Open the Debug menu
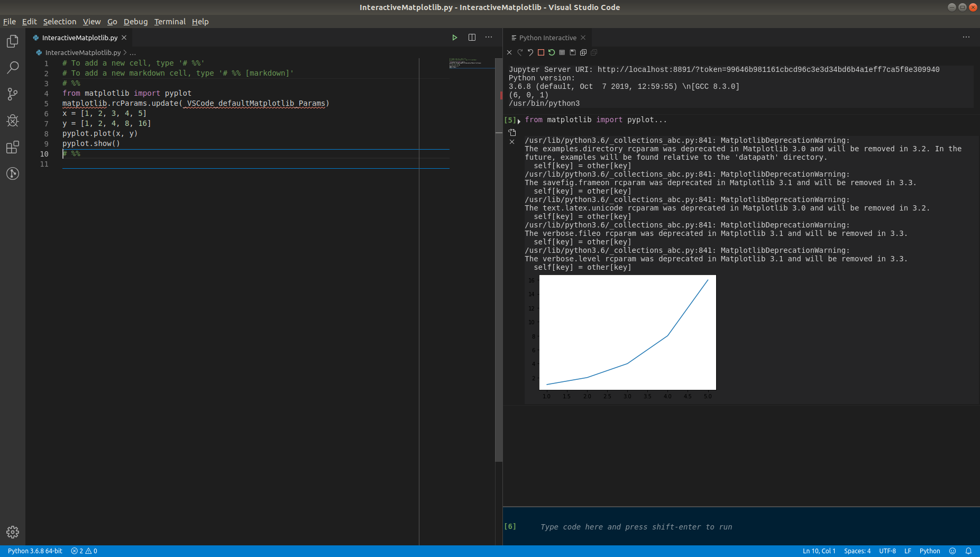 click(x=136, y=22)
